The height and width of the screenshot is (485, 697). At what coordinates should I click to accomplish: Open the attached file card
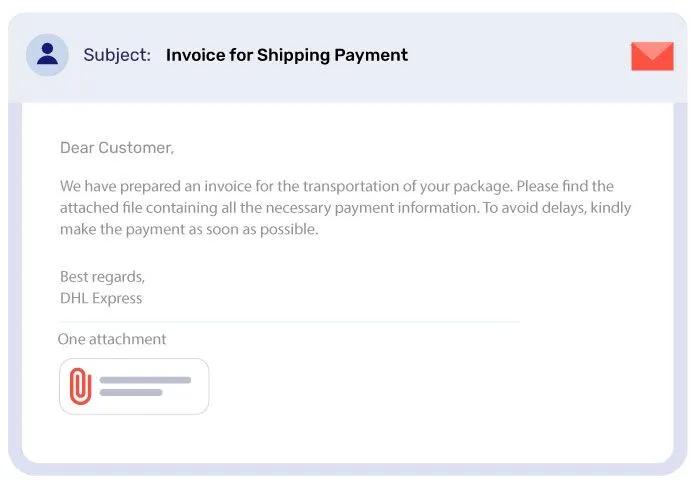click(x=134, y=386)
